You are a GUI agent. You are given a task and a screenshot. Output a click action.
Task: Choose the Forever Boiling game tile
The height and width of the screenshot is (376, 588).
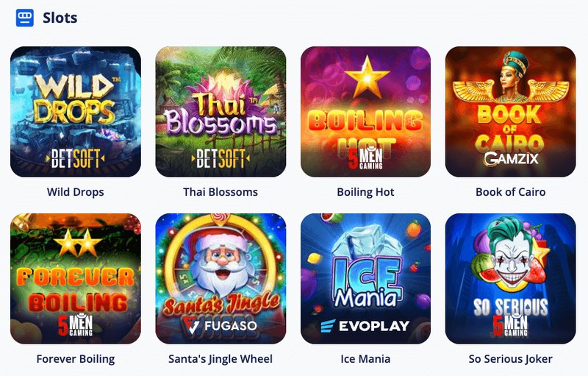pos(76,279)
